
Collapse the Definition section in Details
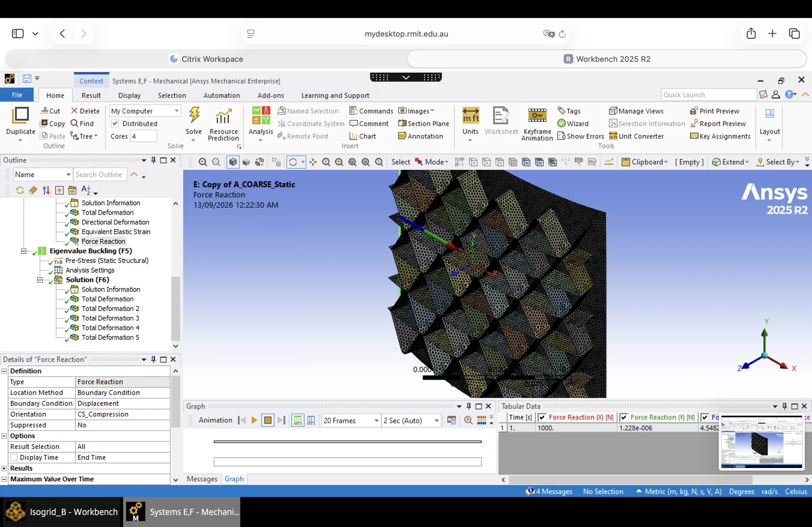pyautogui.click(x=4, y=371)
